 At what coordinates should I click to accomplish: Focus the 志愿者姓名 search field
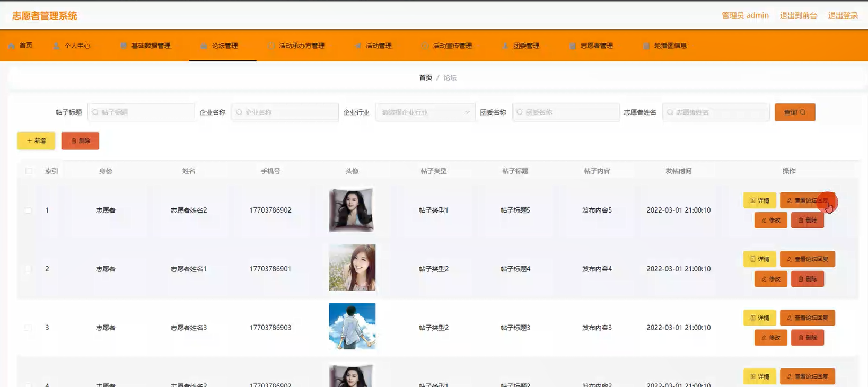pos(715,112)
